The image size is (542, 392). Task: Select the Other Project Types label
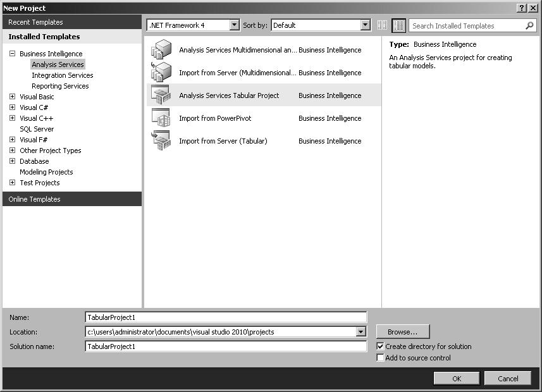[x=51, y=150]
